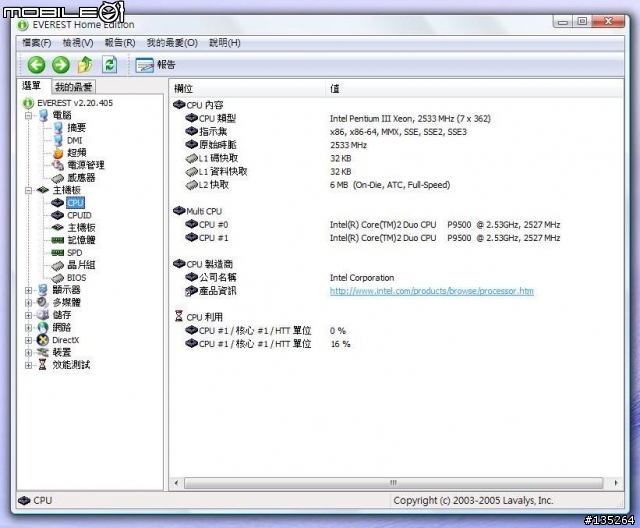The height and width of the screenshot is (528, 640).
Task: Select the CPUID tree item
Action: (x=79, y=215)
